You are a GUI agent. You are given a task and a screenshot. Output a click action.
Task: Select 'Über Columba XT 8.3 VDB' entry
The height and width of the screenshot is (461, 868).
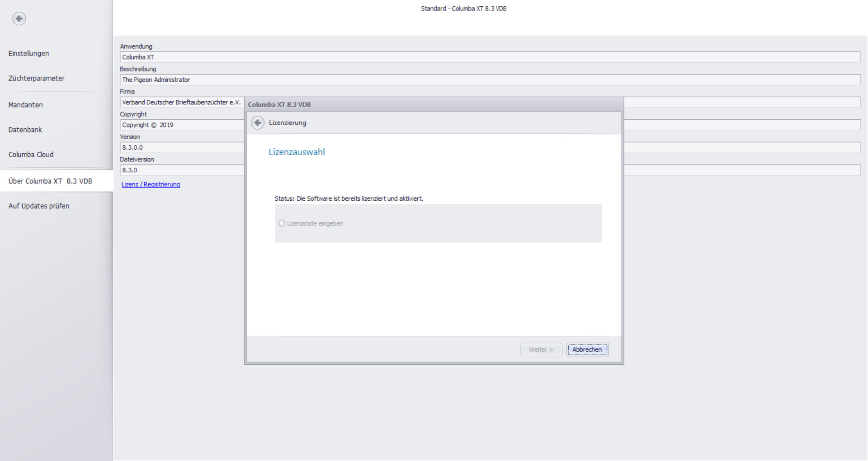50,181
